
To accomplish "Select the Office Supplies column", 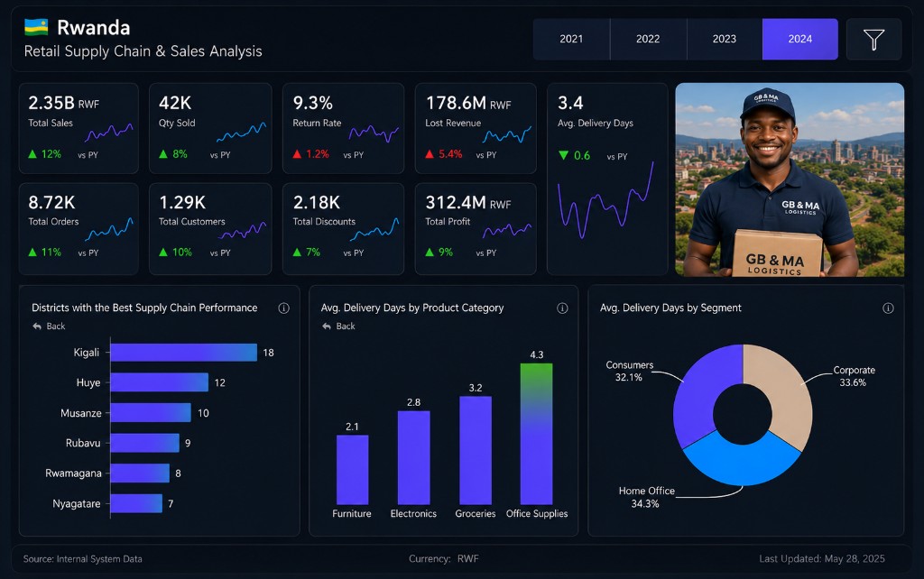I will [536, 434].
